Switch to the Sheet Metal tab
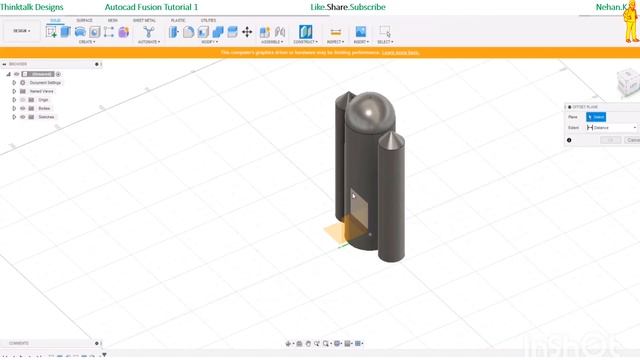The height and width of the screenshot is (360, 640). coord(144,20)
